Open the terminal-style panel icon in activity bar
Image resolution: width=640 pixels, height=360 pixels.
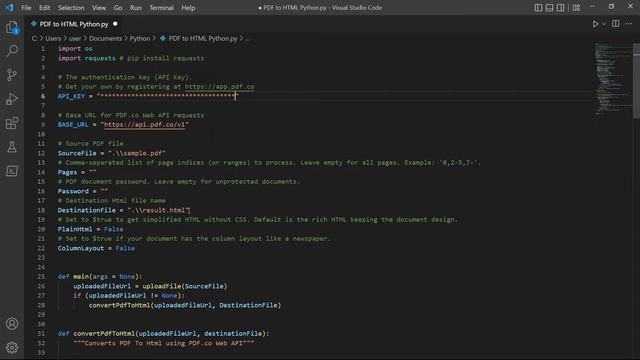pos(12,171)
